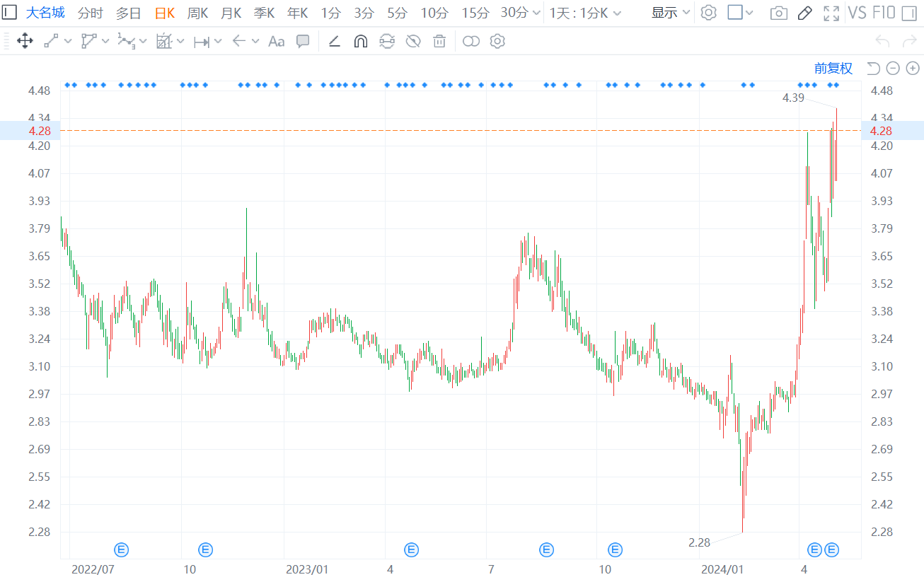Switch to the 多日 tab
The height and width of the screenshot is (582, 924).
[128, 13]
